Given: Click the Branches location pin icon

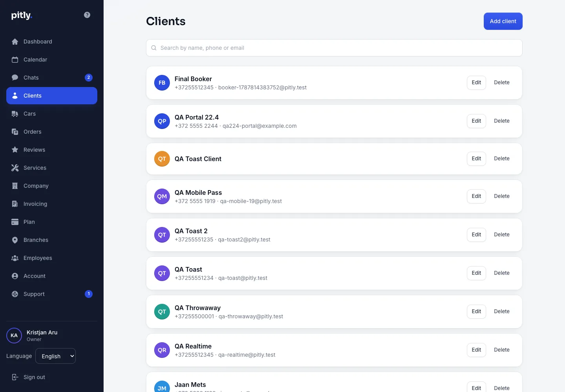Looking at the screenshot, I should (x=15, y=240).
